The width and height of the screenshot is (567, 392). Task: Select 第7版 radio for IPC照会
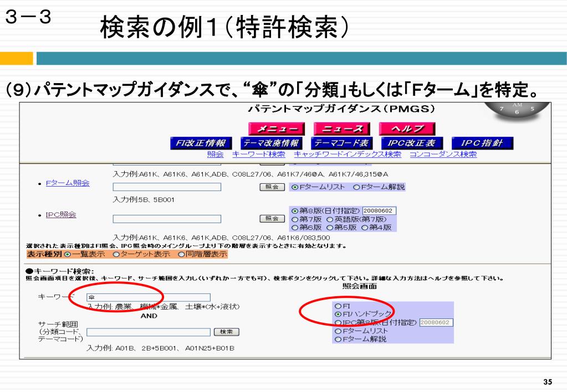(294, 219)
